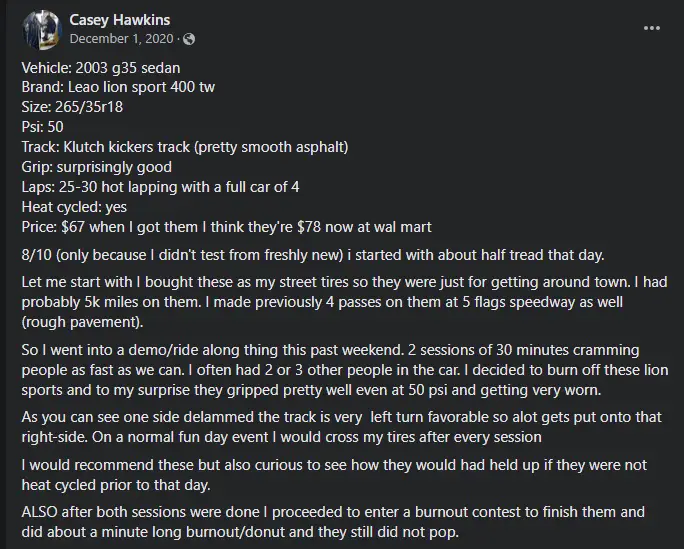Viewport: 684px width, 549px height.
Task: Open Casey Hawkins profile name link
Action: [x=120, y=20]
